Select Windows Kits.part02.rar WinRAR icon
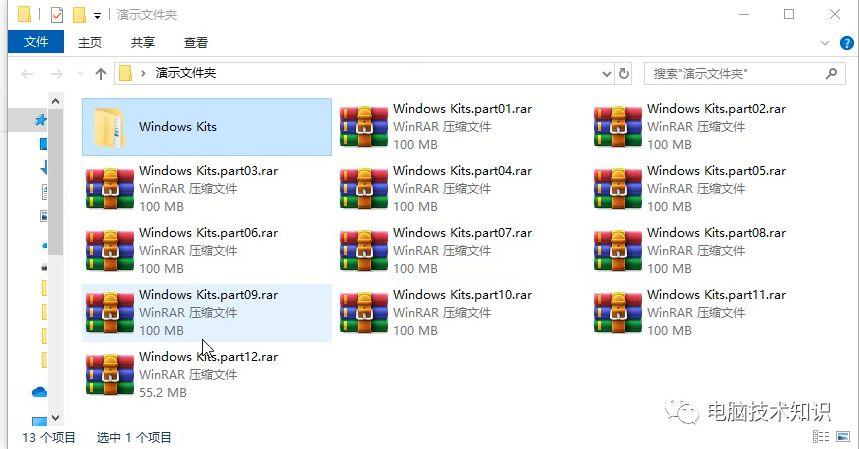The image size is (859, 449). (x=617, y=127)
